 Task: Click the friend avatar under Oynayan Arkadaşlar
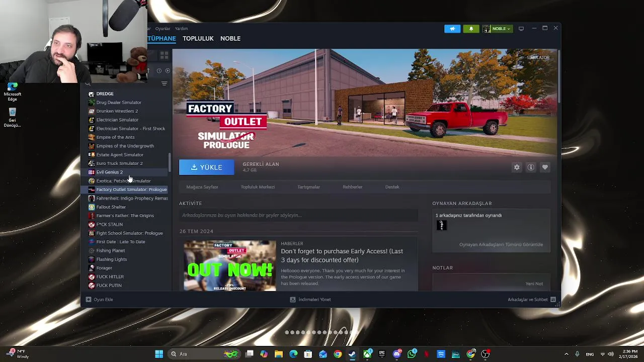441,225
